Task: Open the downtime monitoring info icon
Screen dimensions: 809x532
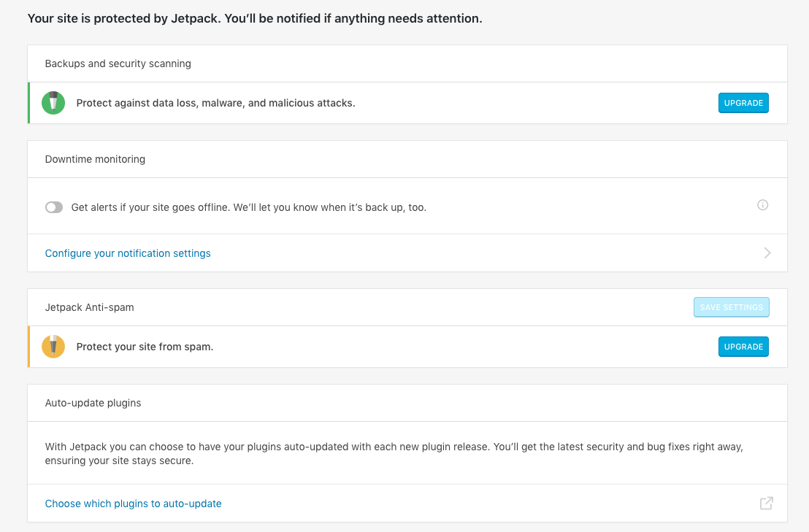Action: coord(762,205)
